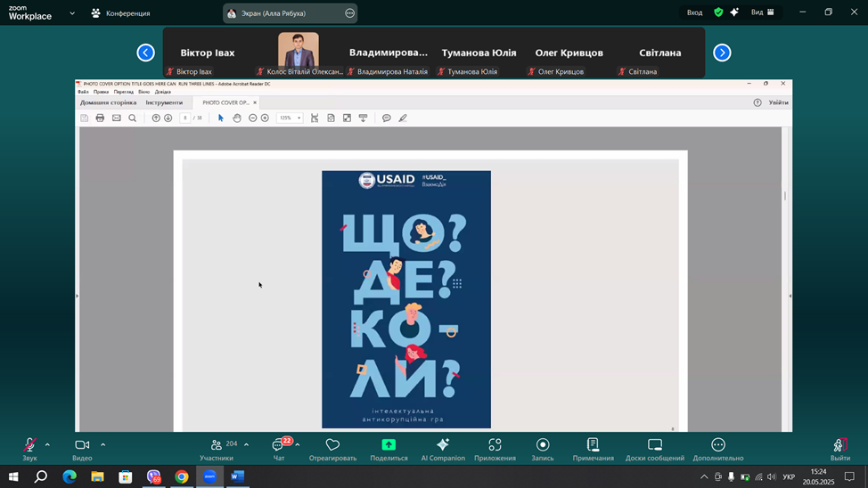Open the Участники participants panel
868x488 pixels.
coord(217,446)
